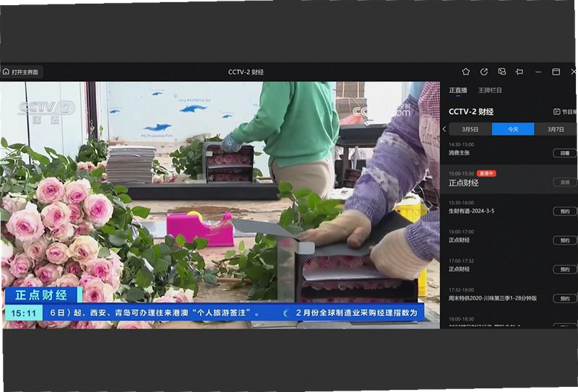The width and height of the screenshot is (578, 392).
Task: Add the channel to favorites with the star icon
Action: [466, 72]
